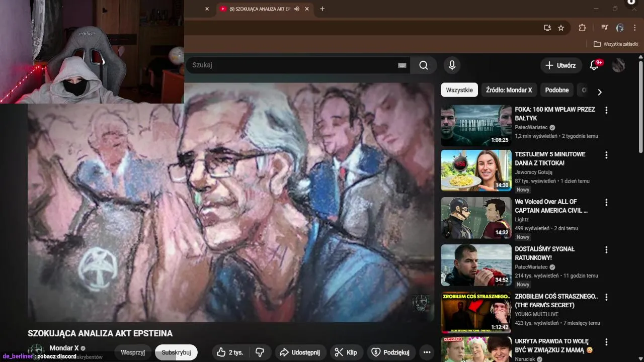Select the Podobne filter chip
The height and width of the screenshot is (362, 644).
557,90
